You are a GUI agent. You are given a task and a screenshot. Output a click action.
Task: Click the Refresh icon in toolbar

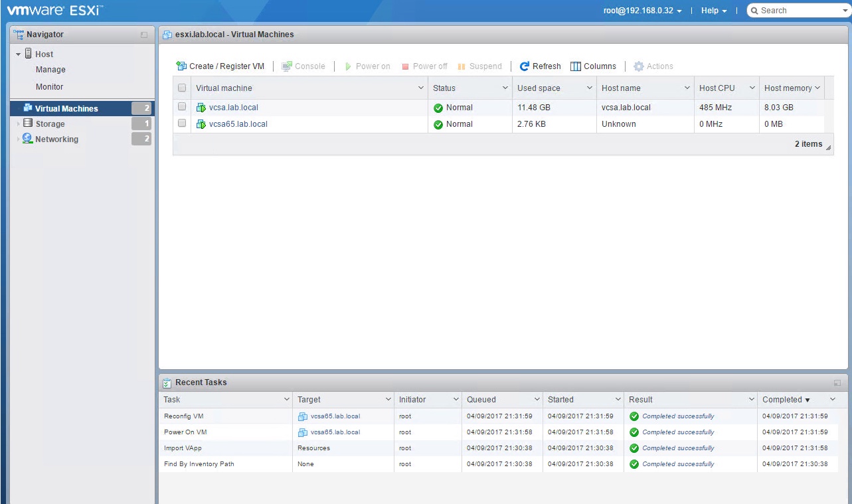[x=525, y=66]
